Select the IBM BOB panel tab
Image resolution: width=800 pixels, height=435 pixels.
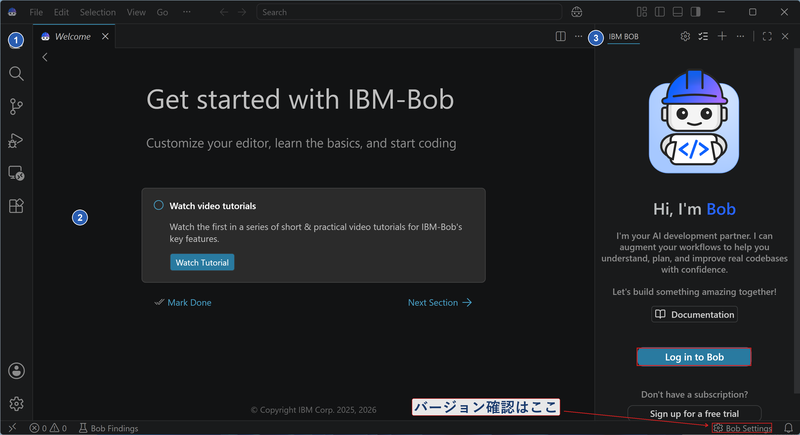(623, 37)
